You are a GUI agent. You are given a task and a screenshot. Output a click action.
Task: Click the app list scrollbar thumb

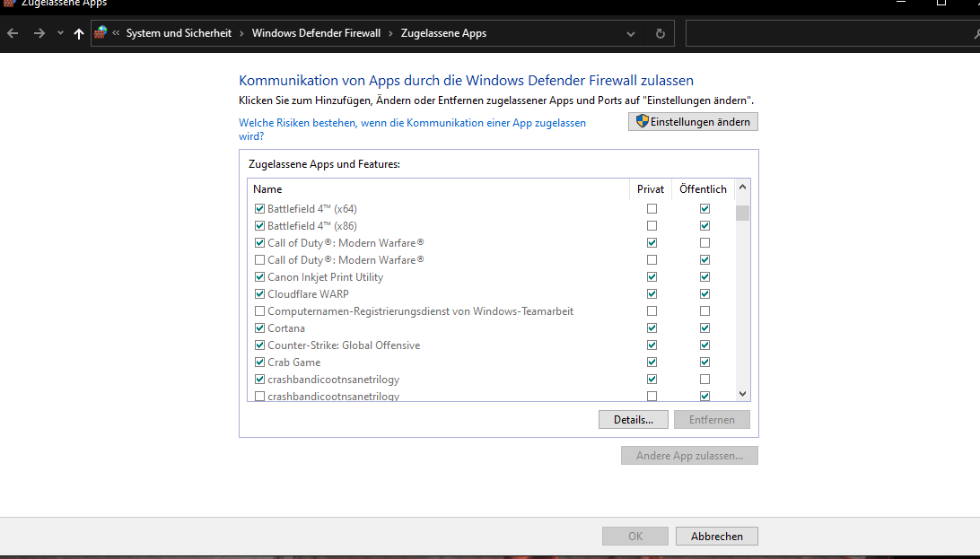[x=742, y=213]
